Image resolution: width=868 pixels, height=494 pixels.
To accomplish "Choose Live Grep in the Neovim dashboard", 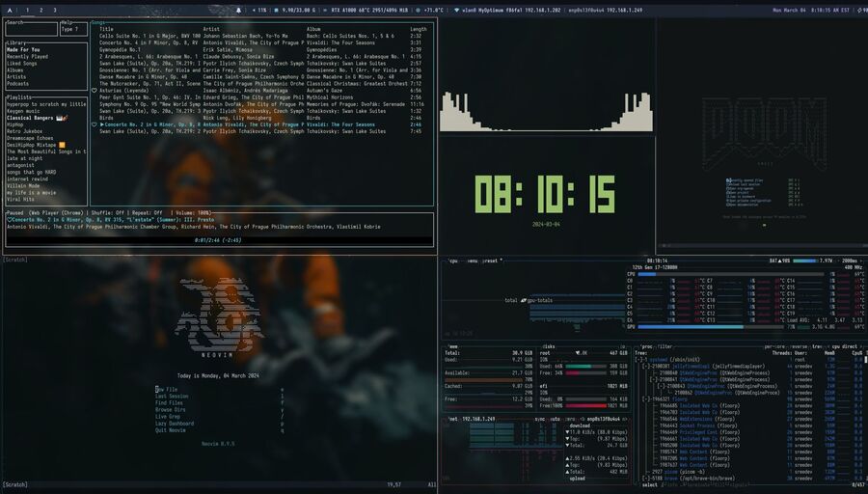I will (168, 417).
